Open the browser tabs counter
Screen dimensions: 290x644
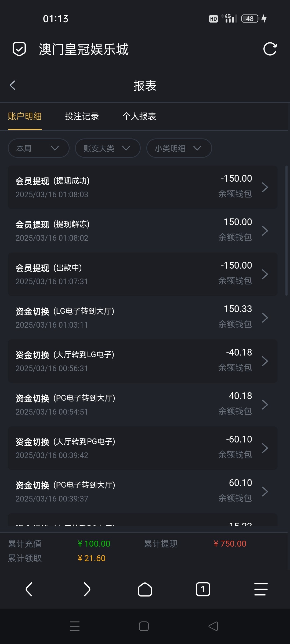[203, 589]
